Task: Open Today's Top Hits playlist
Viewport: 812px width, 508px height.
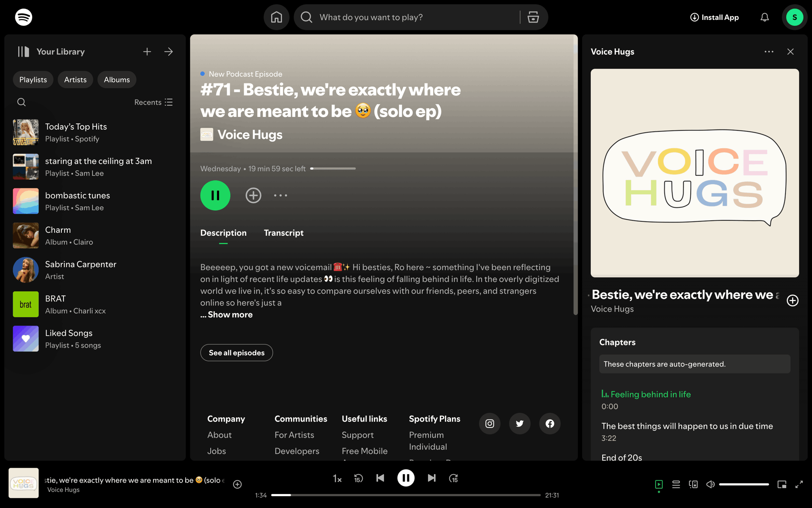Action: pos(95,133)
